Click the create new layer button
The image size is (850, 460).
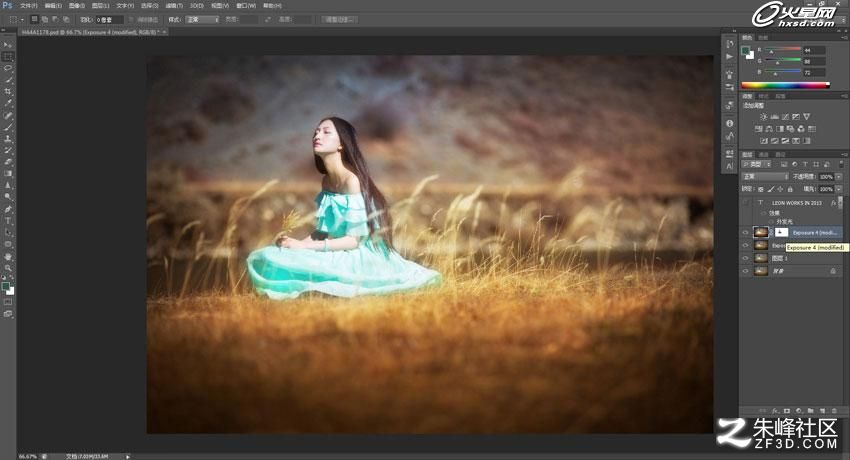[x=822, y=411]
